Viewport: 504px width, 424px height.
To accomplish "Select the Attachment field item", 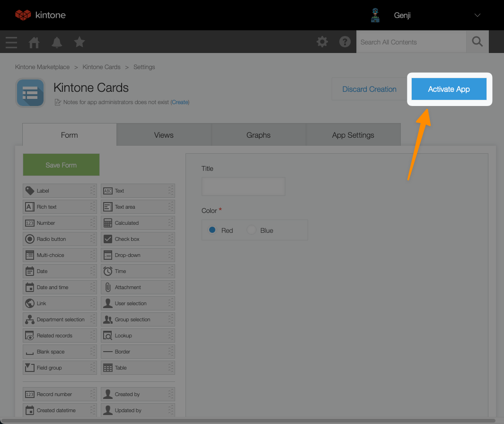I will tap(138, 287).
